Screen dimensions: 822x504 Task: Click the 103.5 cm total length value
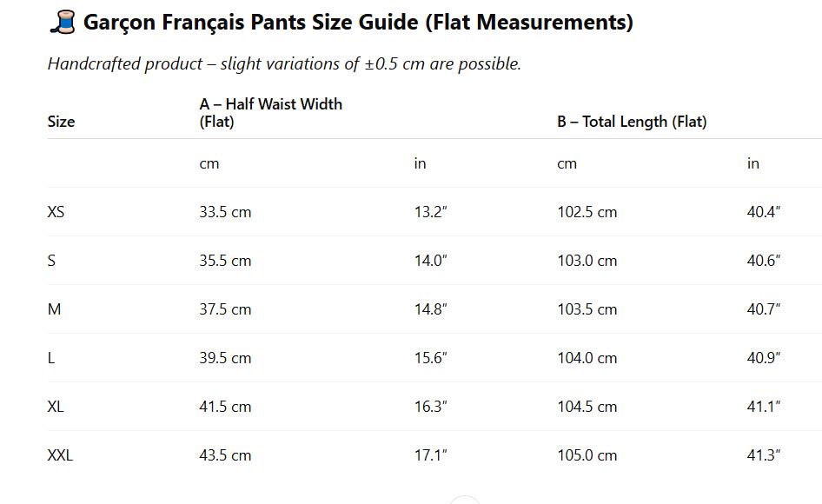(x=587, y=309)
